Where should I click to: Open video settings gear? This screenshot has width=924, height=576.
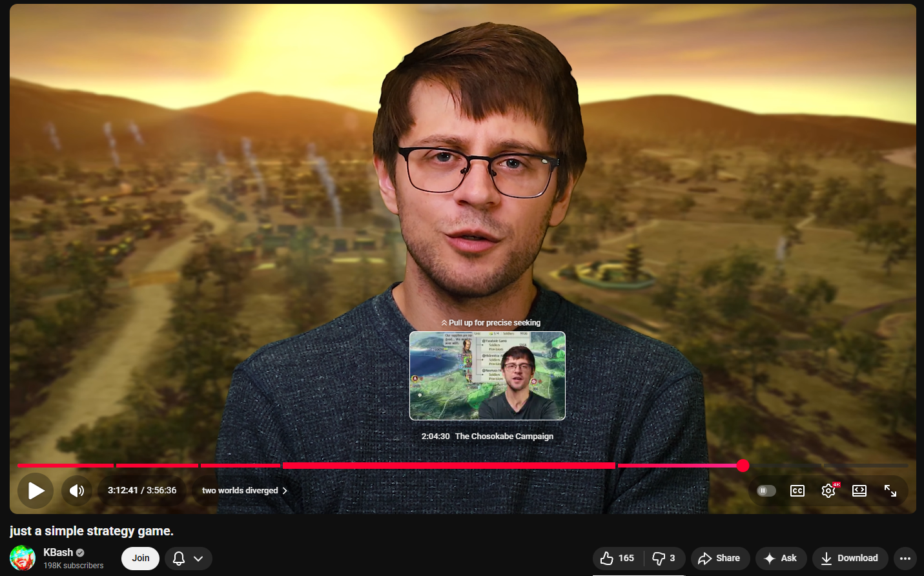pos(829,491)
